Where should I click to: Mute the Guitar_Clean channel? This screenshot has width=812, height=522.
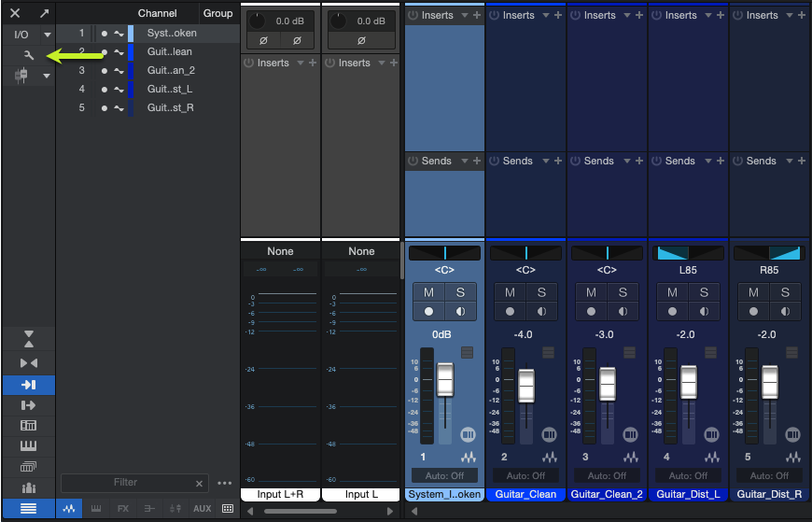(x=511, y=292)
